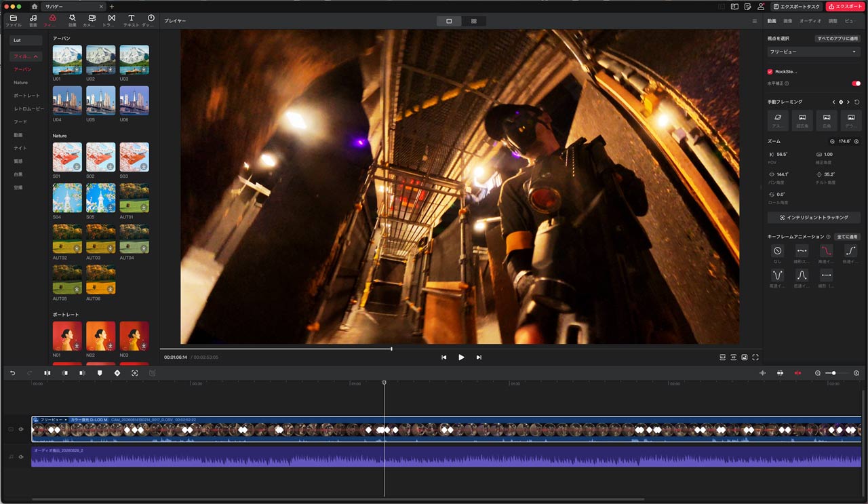The width and height of the screenshot is (868, 504).
Task: Add a marker with the shield icon
Action: click(x=100, y=373)
